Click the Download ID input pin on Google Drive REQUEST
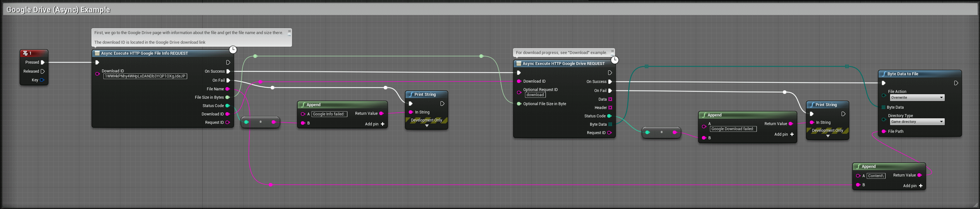Image resolution: width=980 pixels, height=209 pixels. click(x=519, y=81)
